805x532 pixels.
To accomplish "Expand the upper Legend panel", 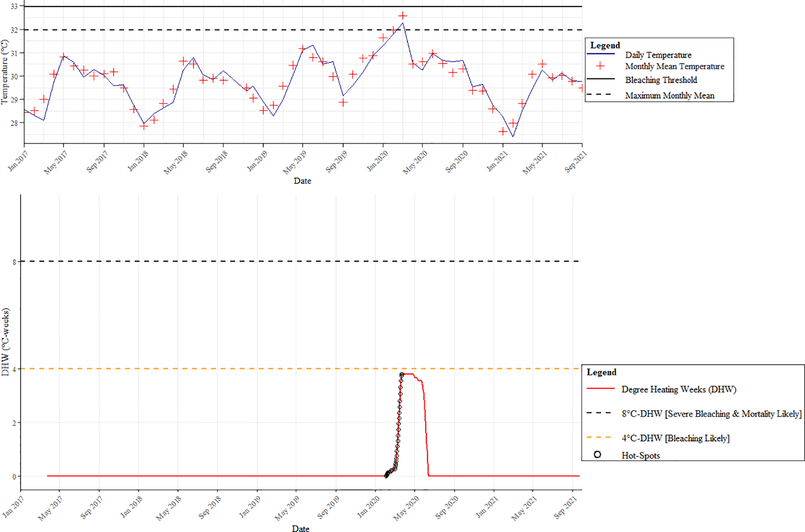I will 604,46.
